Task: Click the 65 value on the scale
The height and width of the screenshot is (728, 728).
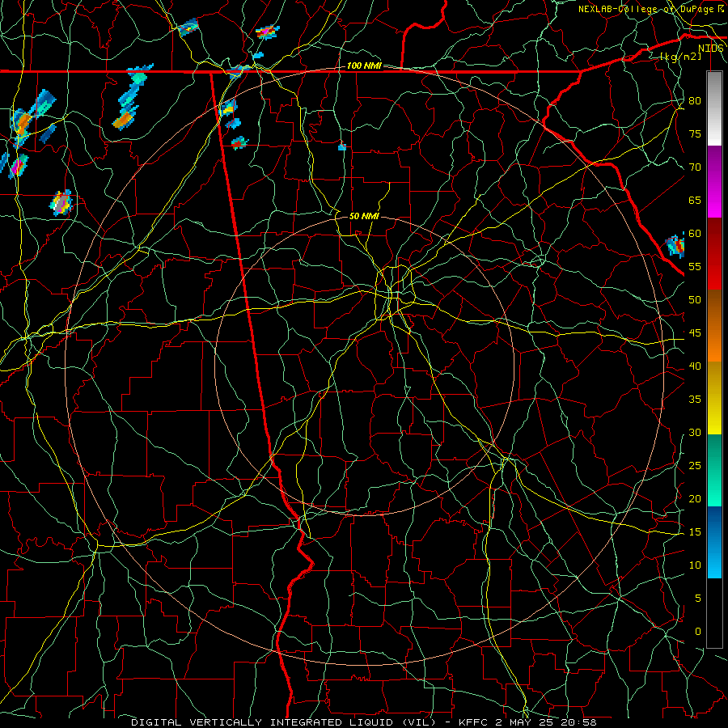Action: pyautogui.click(x=695, y=201)
